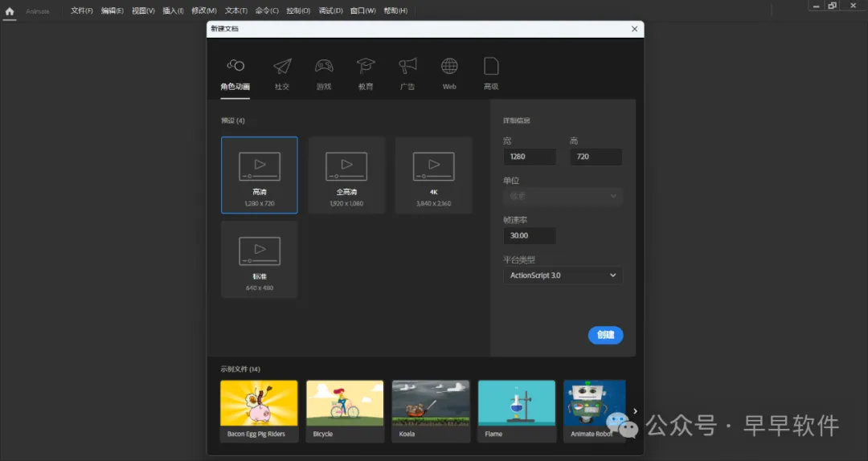Viewport: 868px width, 461px height.
Task: Expand the disabled 单位 units dropdown
Action: click(563, 196)
